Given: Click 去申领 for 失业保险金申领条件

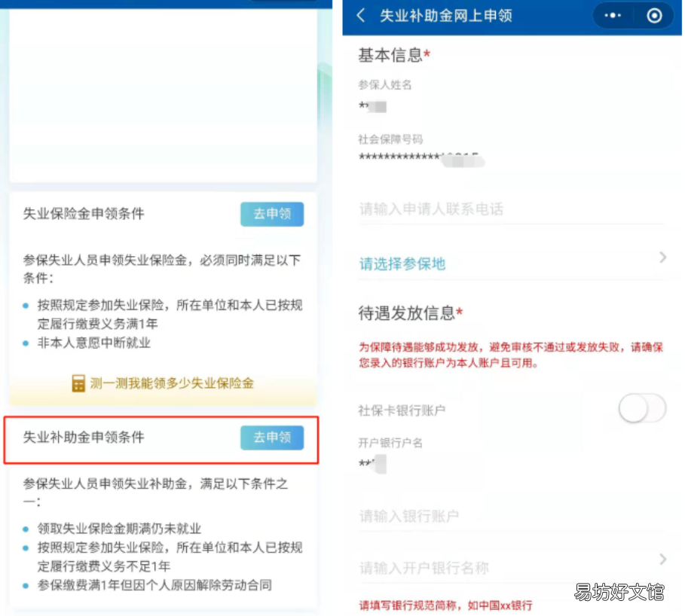Looking at the screenshot, I should [x=272, y=214].
